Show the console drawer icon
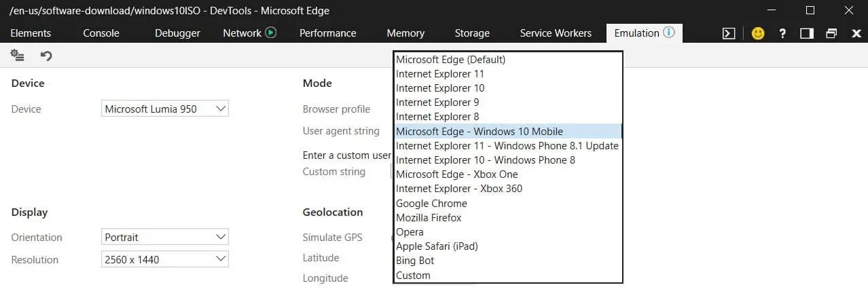The height and width of the screenshot is (300, 868). point(729,33)
